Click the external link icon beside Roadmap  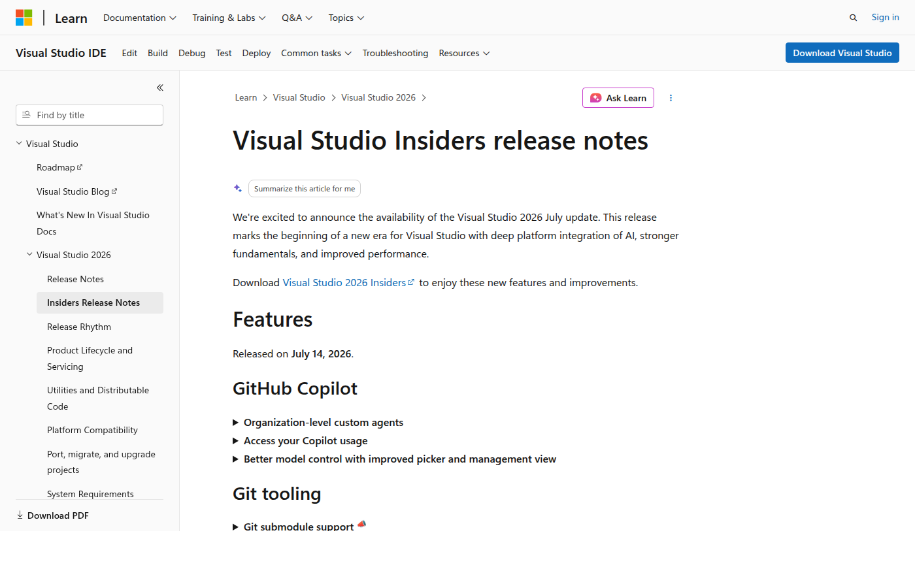click(80, 167)
